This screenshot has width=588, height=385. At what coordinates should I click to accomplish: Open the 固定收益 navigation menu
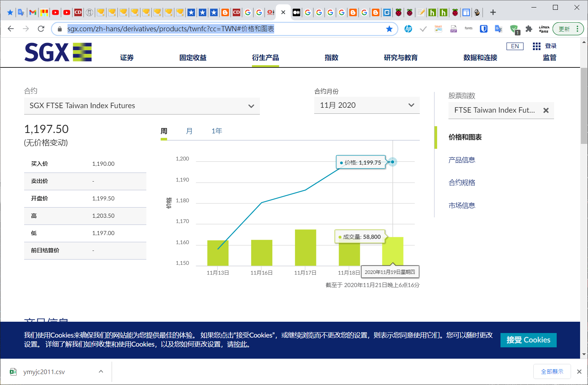[193, 58]
